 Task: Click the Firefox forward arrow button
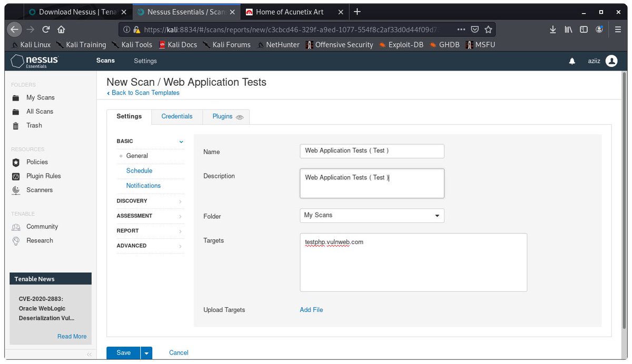pos(31,29)
